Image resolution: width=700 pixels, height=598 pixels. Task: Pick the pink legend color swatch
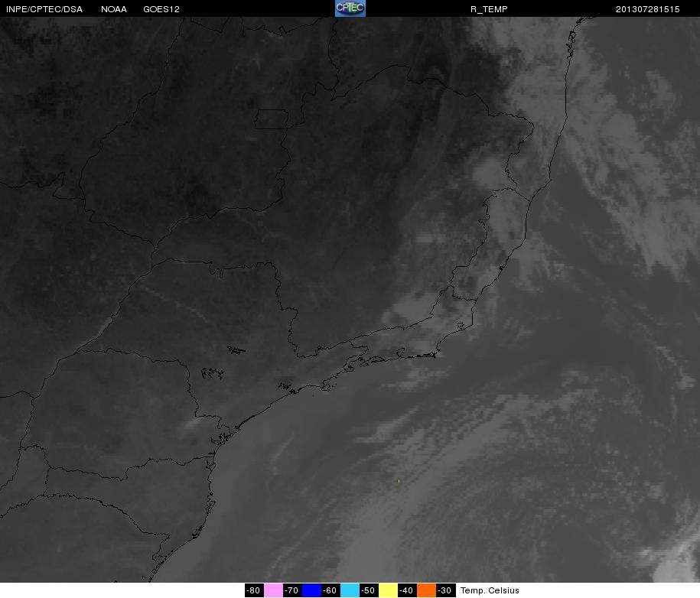point(273,590)
